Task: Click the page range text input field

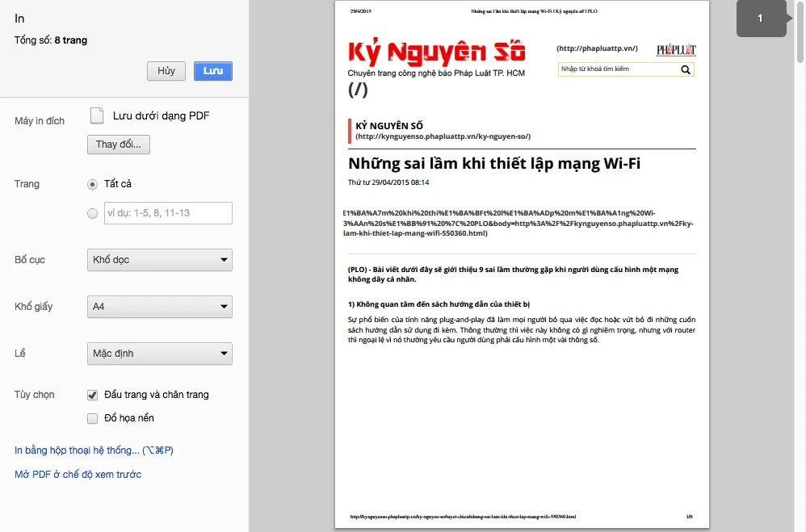Action: 168,213
